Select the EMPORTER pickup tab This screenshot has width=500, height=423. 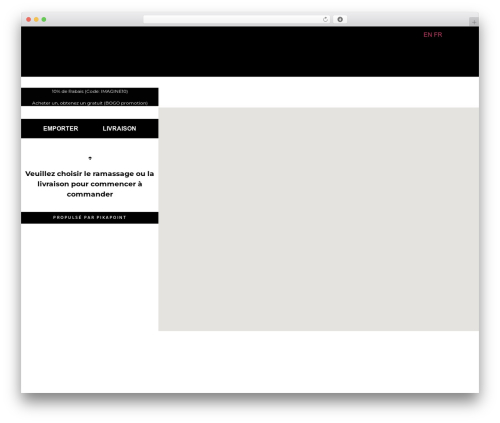61,128
